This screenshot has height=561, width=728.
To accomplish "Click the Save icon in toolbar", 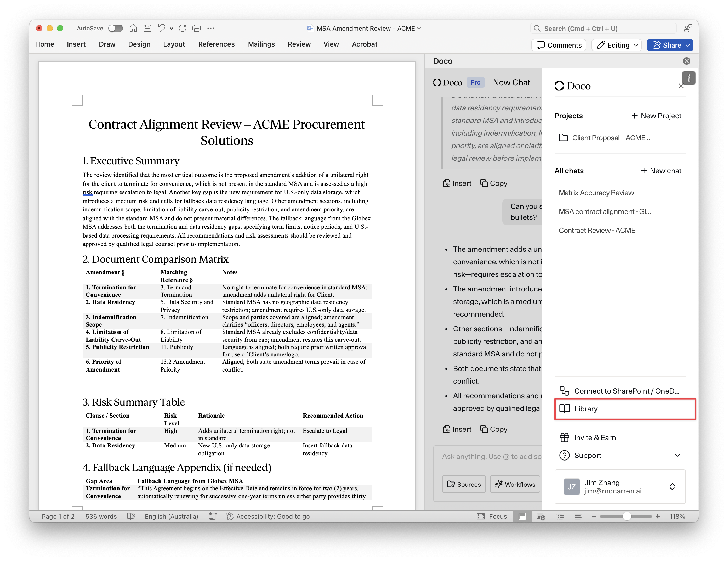I will coord(147,28).
